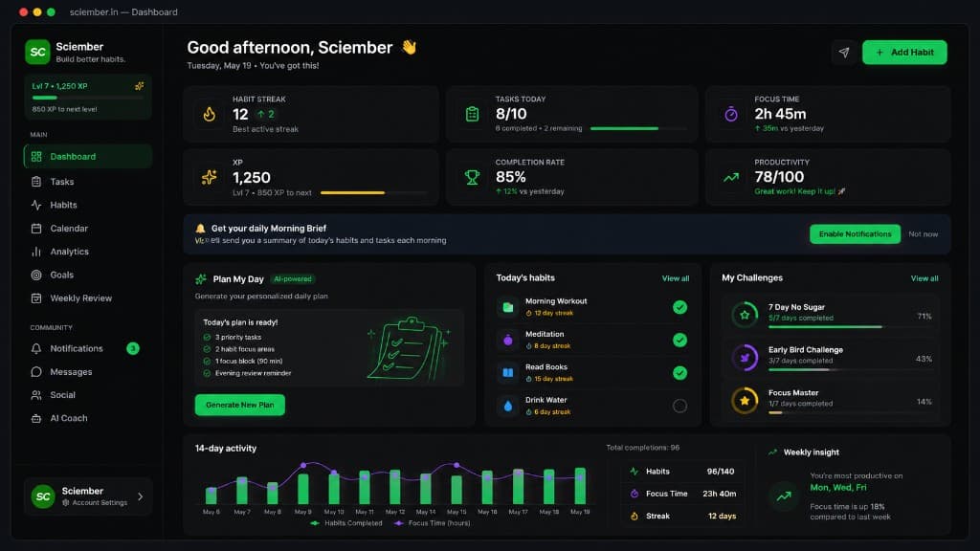980x551 pixels.
Task: Open the Dashboard sidebar item
Action: (x=87, y=156)
